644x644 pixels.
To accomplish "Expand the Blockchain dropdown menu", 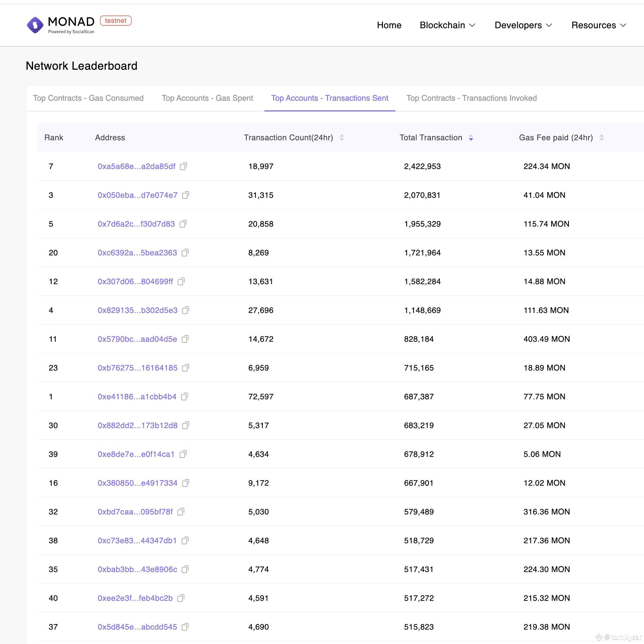I will (x=448, y=25).
